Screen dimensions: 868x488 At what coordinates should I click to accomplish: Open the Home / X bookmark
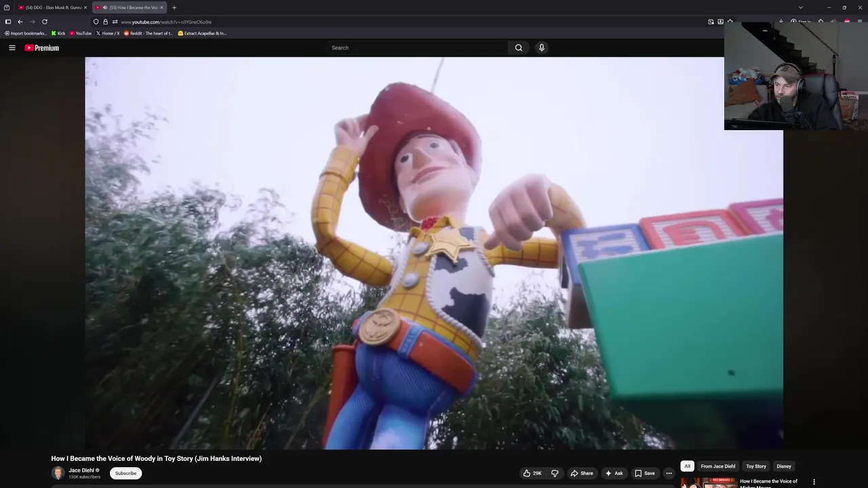click(108, 33)
